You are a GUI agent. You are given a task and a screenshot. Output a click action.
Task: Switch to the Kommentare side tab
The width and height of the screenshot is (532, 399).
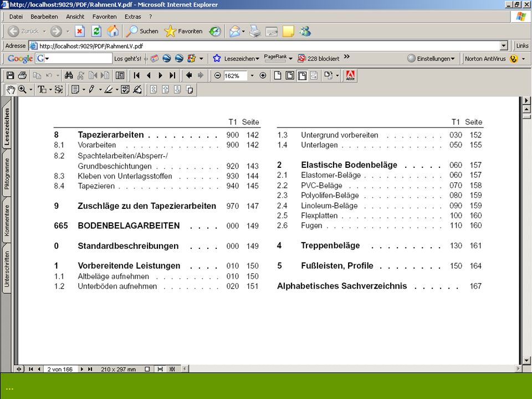7,220
